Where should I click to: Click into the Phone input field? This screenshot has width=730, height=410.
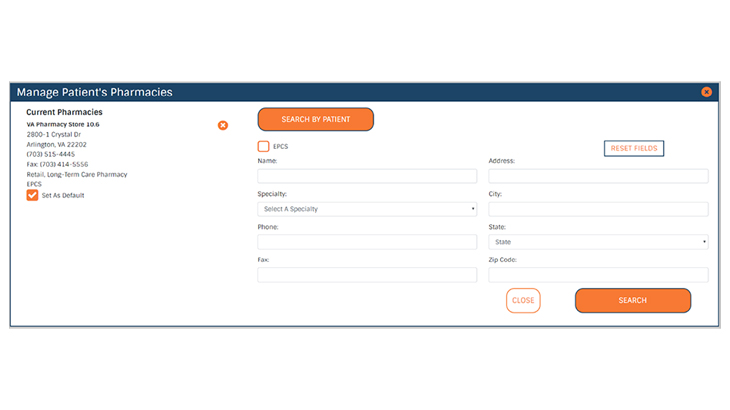[367, 242]
